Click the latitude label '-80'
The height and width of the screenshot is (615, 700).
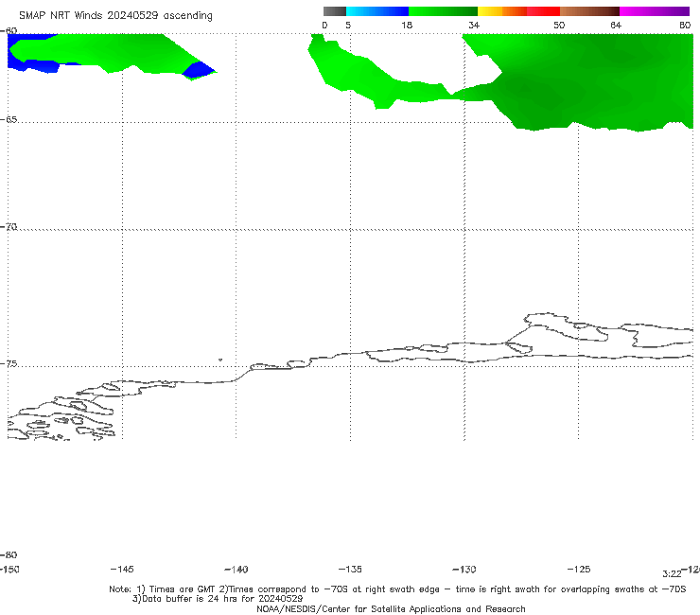[x=9, y=554]
